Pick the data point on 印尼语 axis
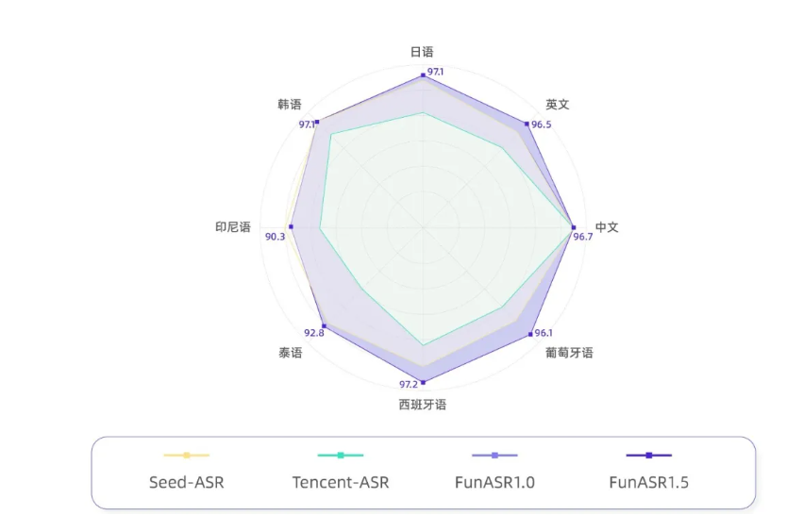This screenshot has width=803, height=532. click(x=291, y=227)
